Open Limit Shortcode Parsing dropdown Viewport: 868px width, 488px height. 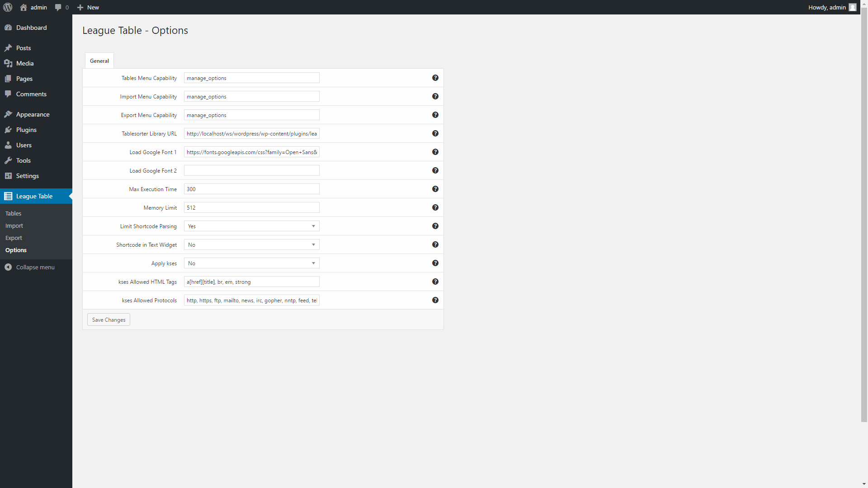click(251, 226)
